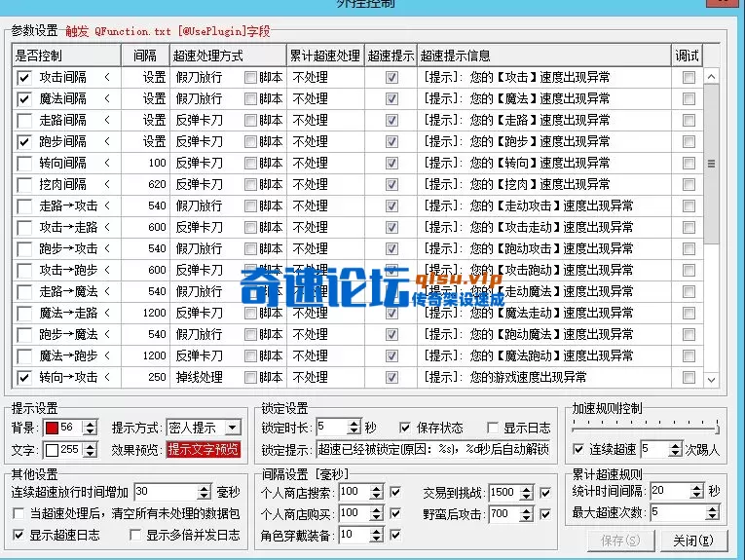Click the 锁定时长 spinner arrows
Screen dimensions: 745x560
tap(354, 428)
